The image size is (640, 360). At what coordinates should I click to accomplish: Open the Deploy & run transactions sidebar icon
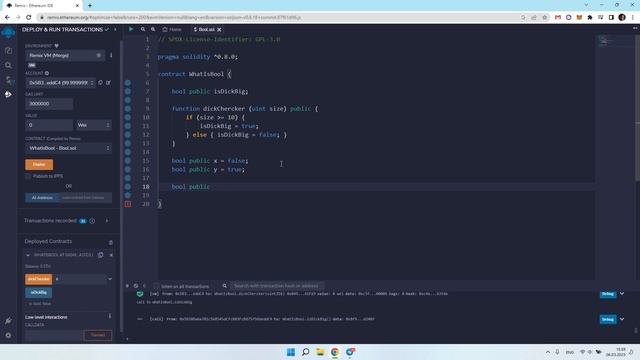pos(8,94)
